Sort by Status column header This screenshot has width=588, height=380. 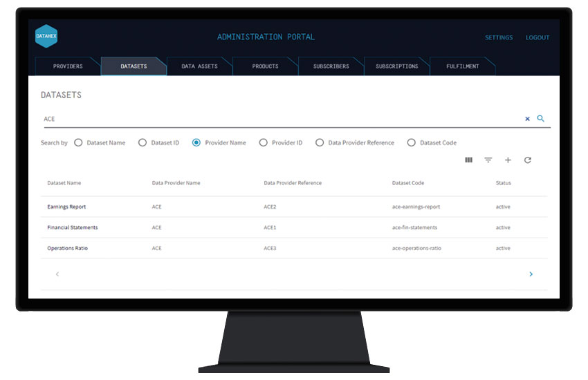click(x=503, y=183)
